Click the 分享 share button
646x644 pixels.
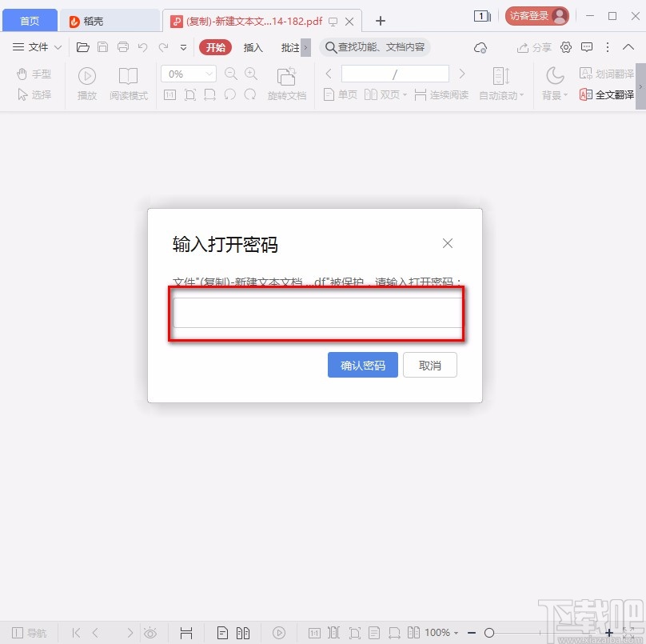click(534, 48)
